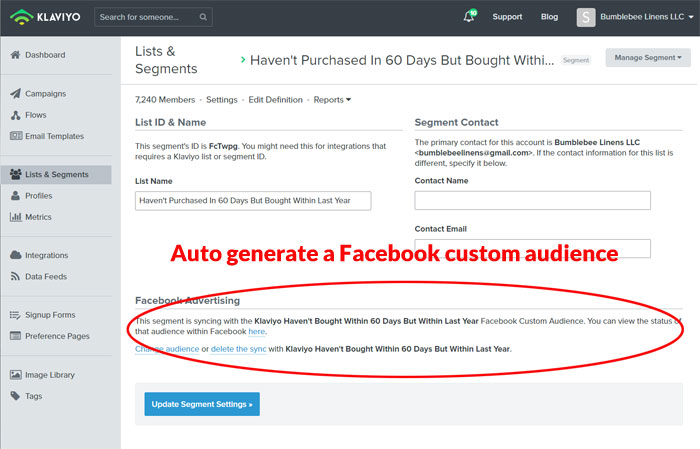Click the search magnifier icon
The height and width of the screenshot is (449, 700).
(x=203, y=17)
